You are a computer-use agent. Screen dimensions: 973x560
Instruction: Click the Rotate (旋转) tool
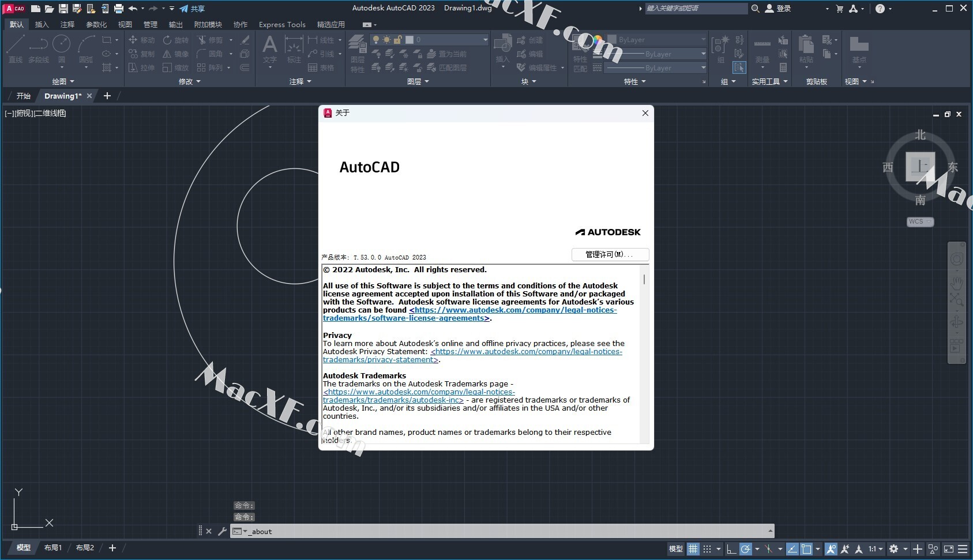[x=175, y=40]
